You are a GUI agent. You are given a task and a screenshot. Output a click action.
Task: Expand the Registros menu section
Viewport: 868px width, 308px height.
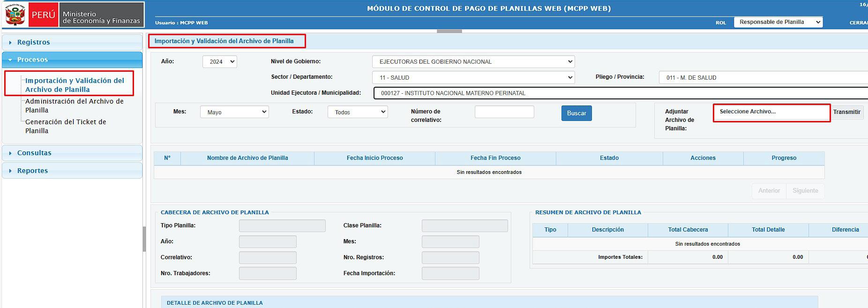[x=72, y=42]
